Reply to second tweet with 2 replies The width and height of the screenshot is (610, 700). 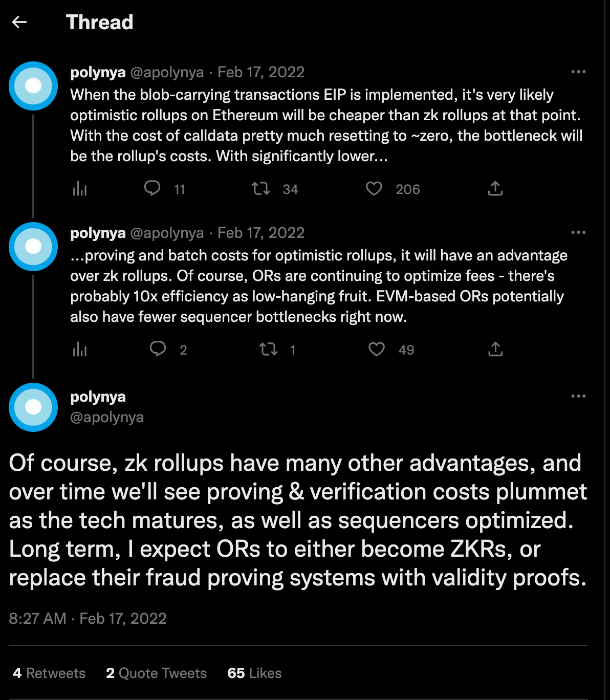click(158, 349)
